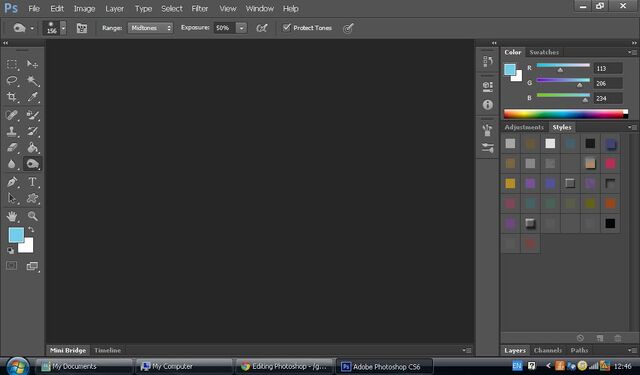
Task: Select the Pen tool
Action: 12,182
